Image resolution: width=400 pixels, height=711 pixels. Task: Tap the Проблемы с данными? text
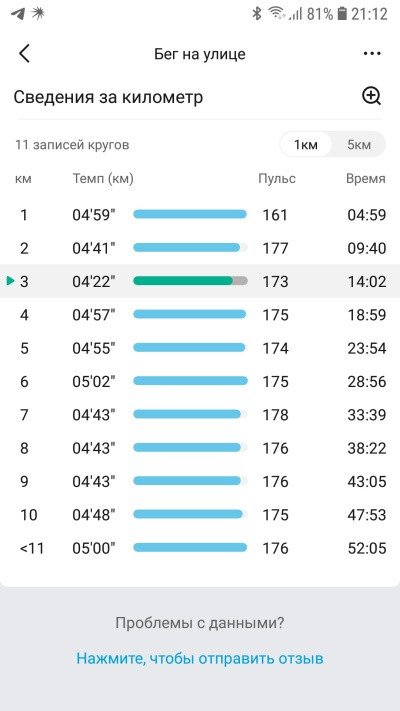pyautogui.click(x=200, y=623)
